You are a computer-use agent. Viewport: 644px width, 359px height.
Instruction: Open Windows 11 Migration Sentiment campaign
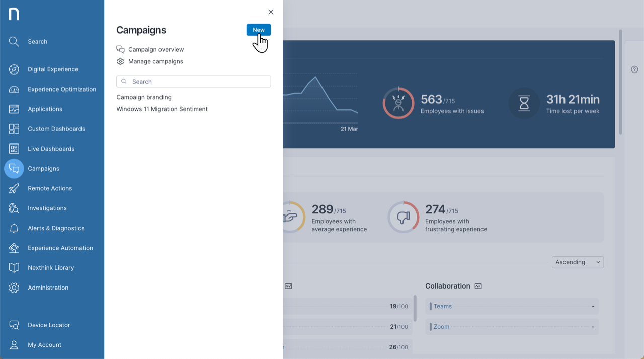coord(162,109)
